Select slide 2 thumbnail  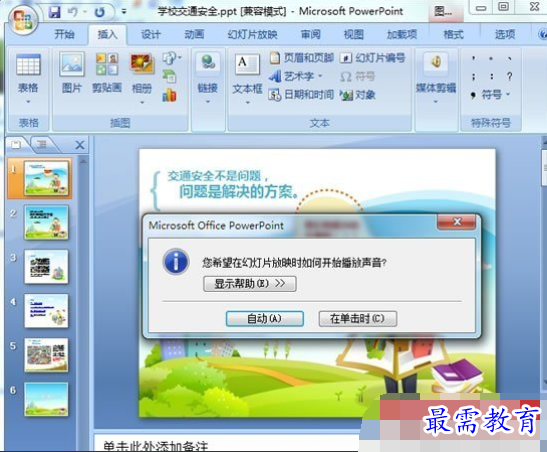point(46,222)
